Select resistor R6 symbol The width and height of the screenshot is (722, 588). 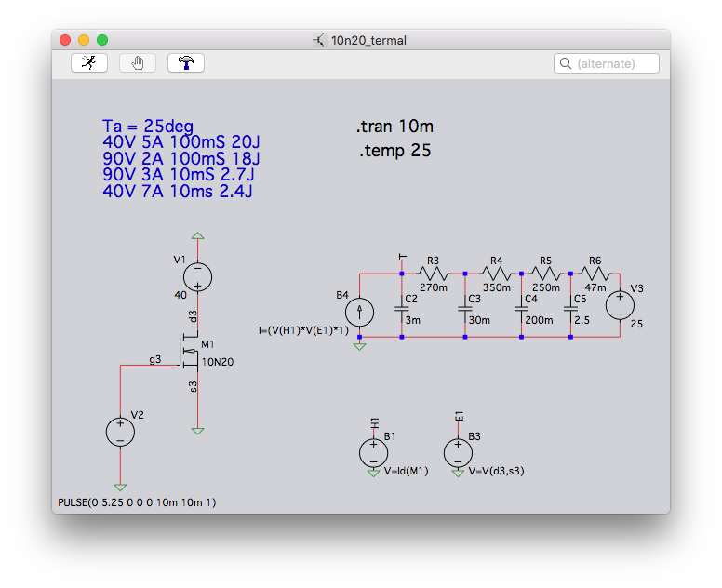[x=595, y=274]
